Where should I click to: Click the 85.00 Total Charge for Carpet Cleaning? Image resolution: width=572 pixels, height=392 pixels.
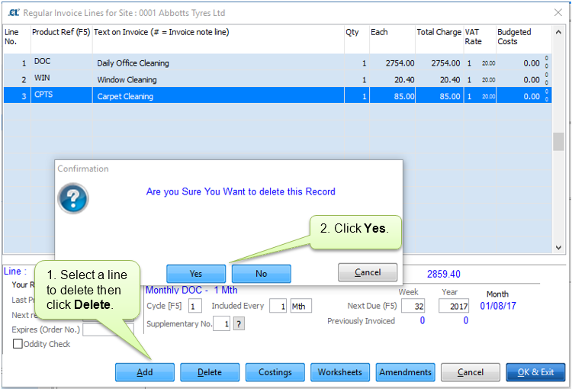(450, 97)
